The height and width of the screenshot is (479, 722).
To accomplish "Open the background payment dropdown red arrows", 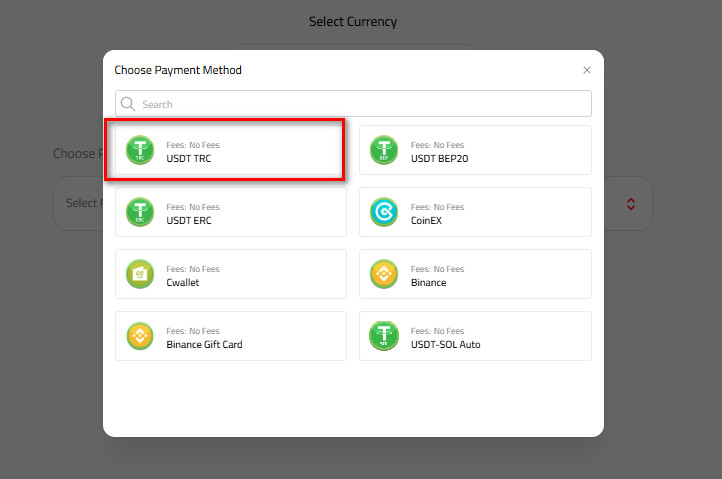I will 631,204.
